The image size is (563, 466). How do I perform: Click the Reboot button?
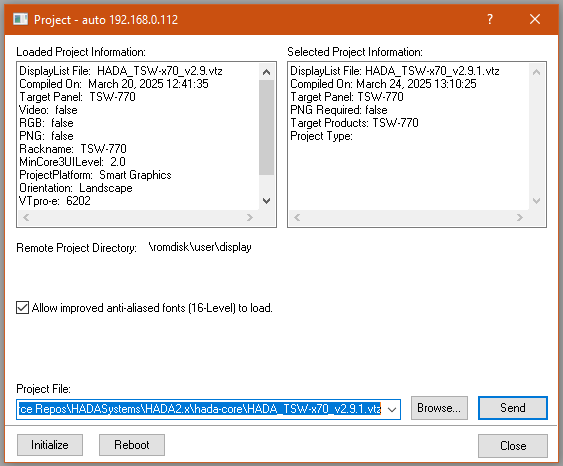point(132,445)
